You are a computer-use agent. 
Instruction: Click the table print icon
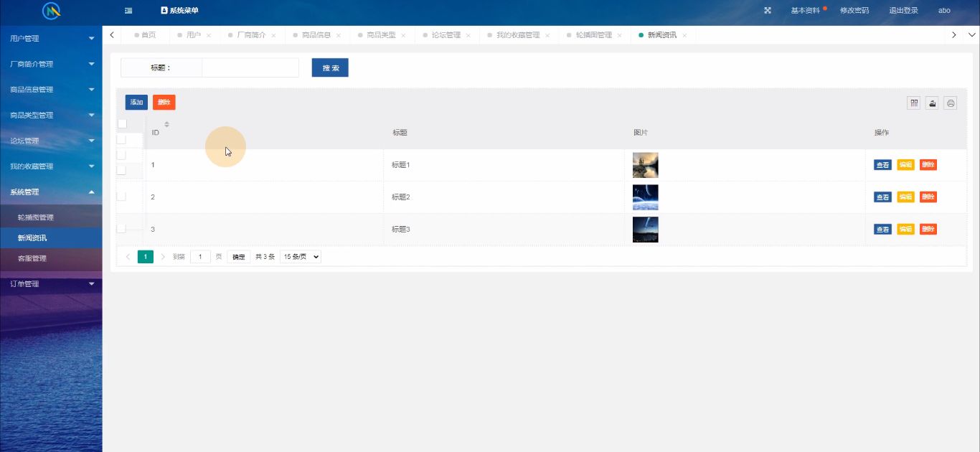coord(951,103)
